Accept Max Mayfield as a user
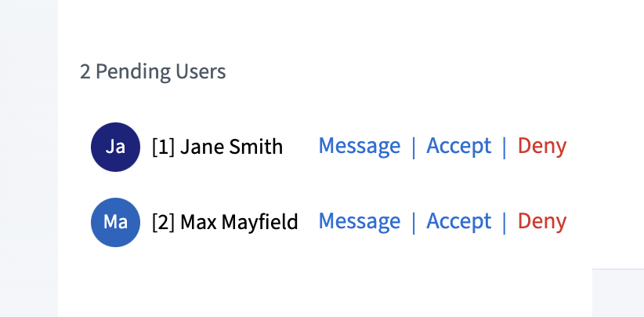Viewport: 644px width, 317px height. (x=458, y=221)
